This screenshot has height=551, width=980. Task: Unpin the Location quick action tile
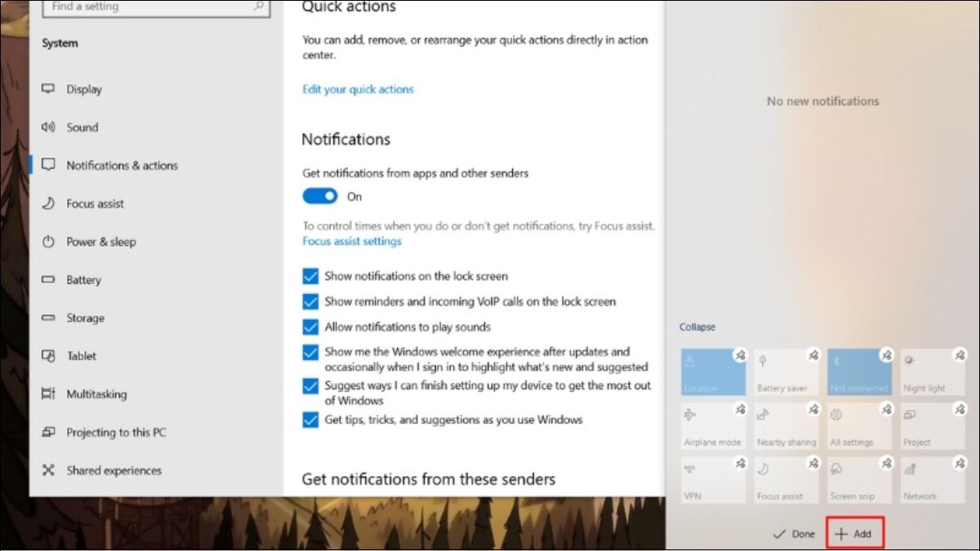(740, 355)
